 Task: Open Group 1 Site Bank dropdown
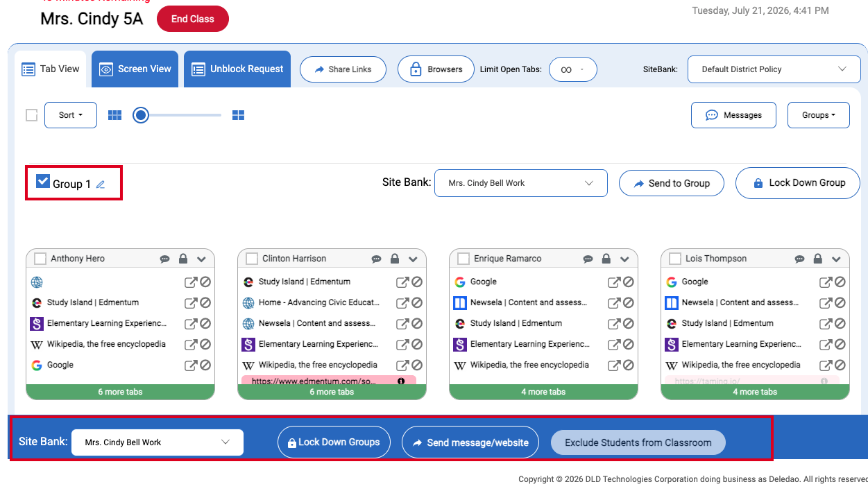[x=521, y=183]
